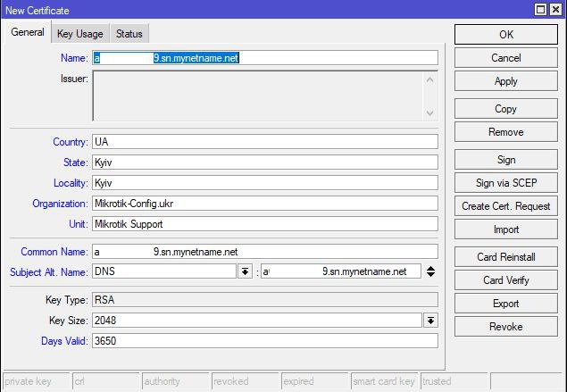567x392 pixels.
Task: Click the 'expired' status flag
Action: 314,381
